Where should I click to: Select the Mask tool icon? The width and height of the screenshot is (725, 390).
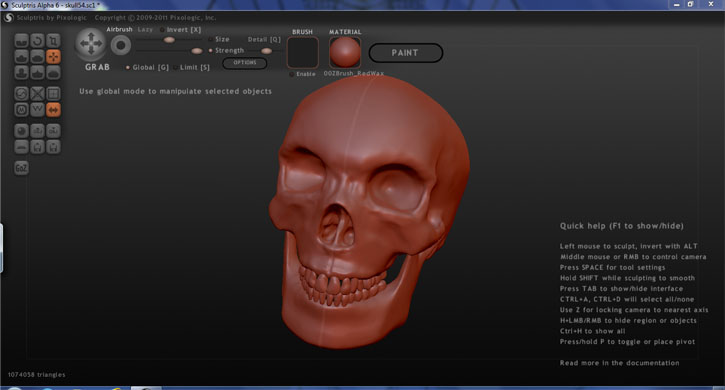pos(21,110)
